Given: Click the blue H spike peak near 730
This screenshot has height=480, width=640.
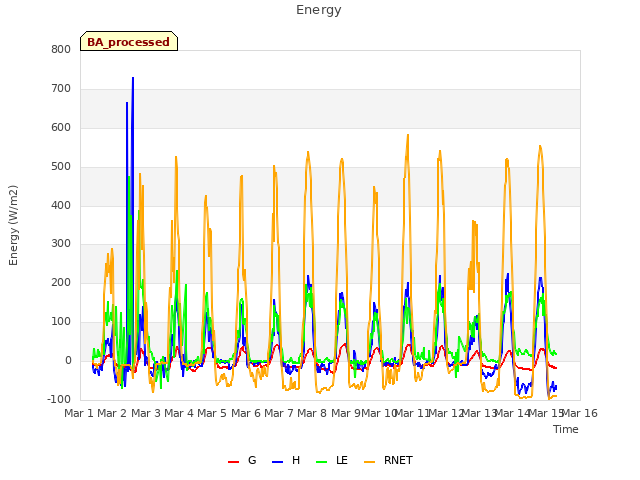Looking at the screenshot, I should click(x=133, y=78).
